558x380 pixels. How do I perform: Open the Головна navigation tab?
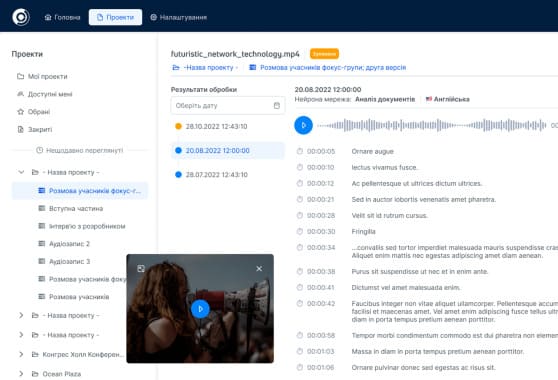(x=62, y=17)
